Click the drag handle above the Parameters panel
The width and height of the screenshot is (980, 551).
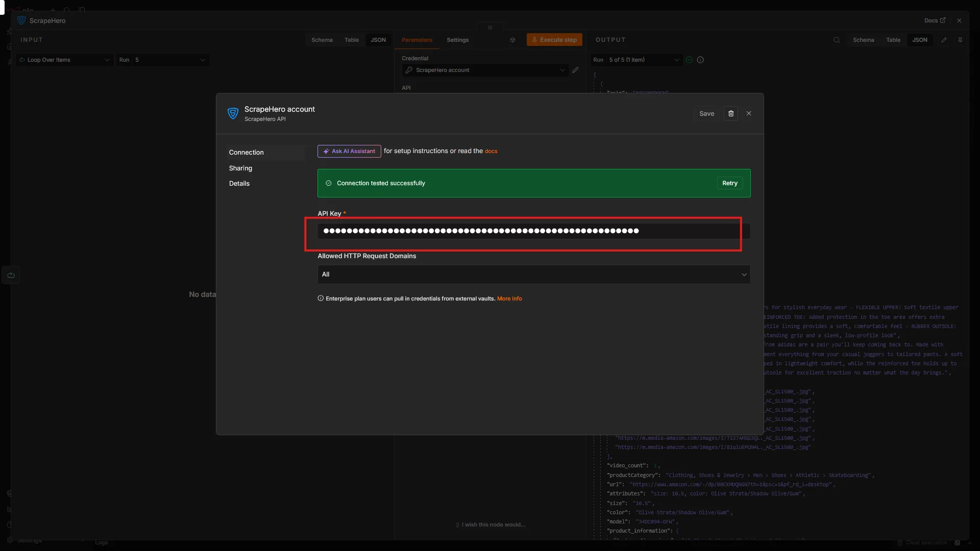(x=490, y=28)
